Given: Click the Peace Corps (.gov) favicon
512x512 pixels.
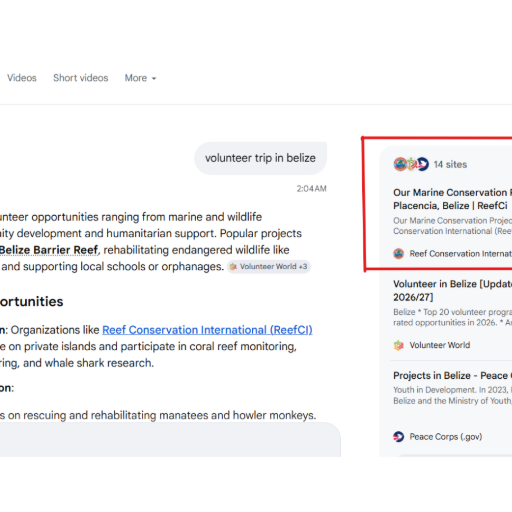Looking at the screenshot, I should [399, 437].
